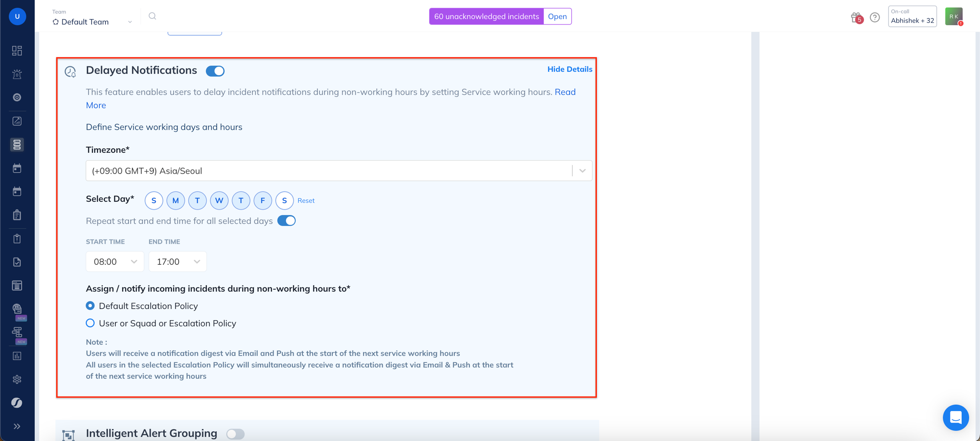980x441 pixels.
Task: Open the first calendar icon in sidebar
Action: 17,168
